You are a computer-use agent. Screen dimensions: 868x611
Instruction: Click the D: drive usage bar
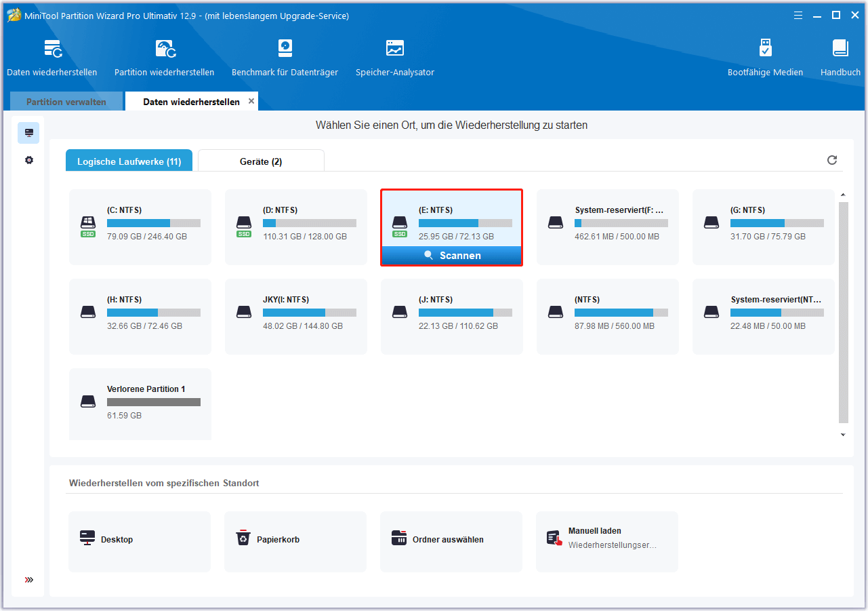pyautogui.click(x=310, y=223)
